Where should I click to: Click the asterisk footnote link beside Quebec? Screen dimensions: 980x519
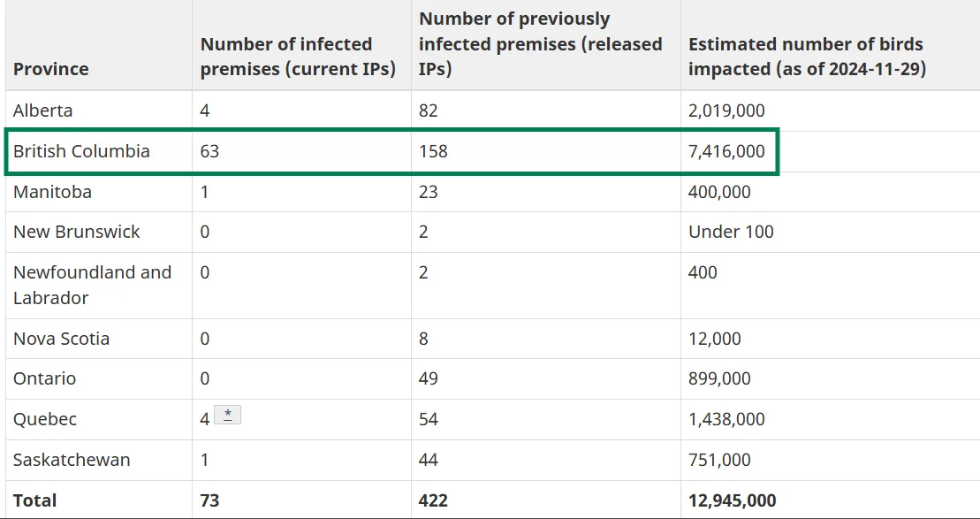pos(227,416)
